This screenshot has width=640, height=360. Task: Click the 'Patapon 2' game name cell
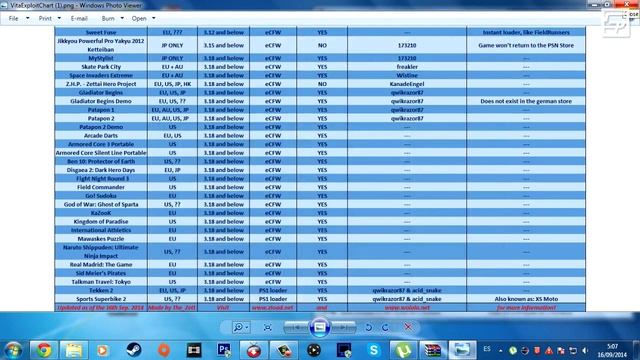click(101, 118)
